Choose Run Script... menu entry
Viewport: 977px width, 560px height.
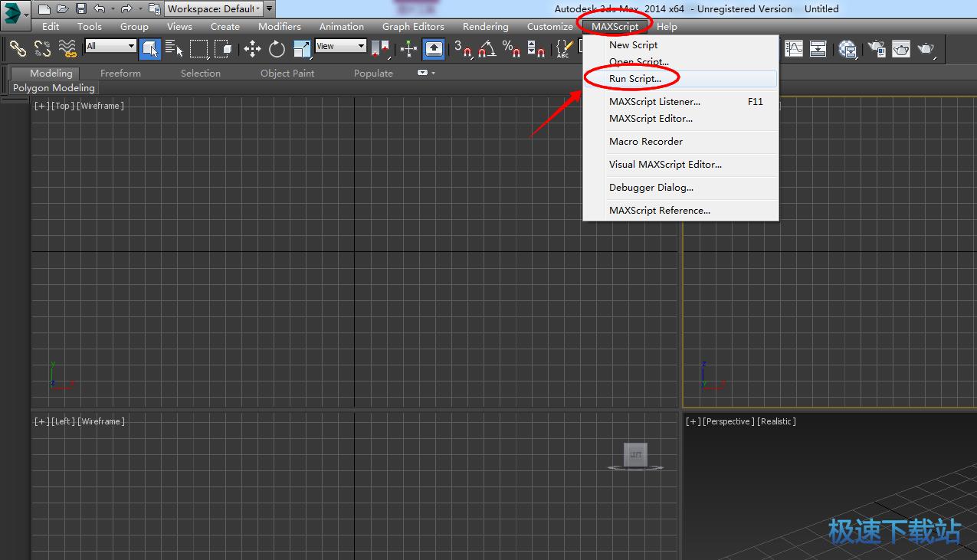680,79
